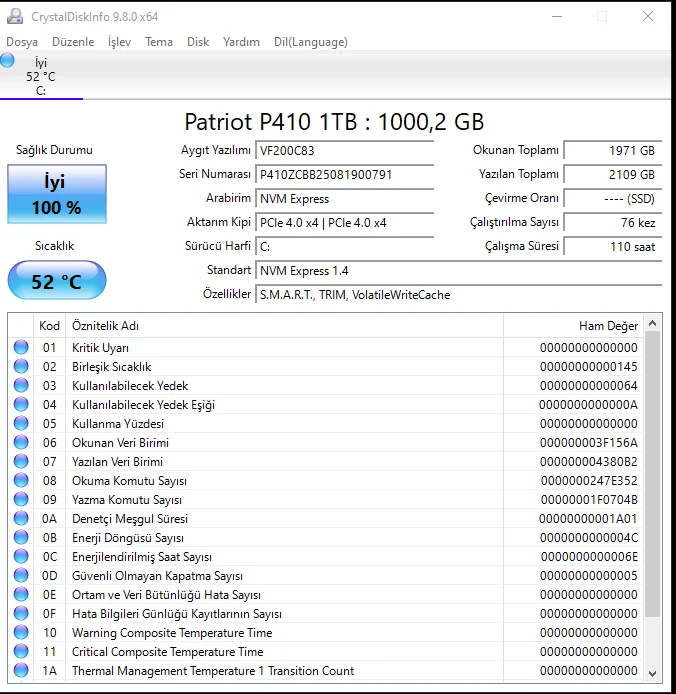This screenshot has width=676, height=694.
Task: Click the CrystalDiskInfo app icon in title bar
Action: click(15, 16)
